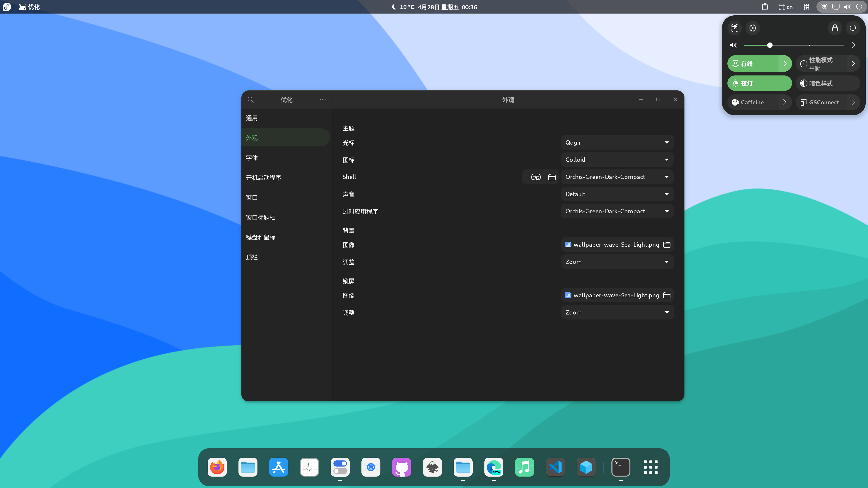Screen dimensions: 868x488
Task: Lock the screen via padlock icon
Action: (x=835, y=28)
